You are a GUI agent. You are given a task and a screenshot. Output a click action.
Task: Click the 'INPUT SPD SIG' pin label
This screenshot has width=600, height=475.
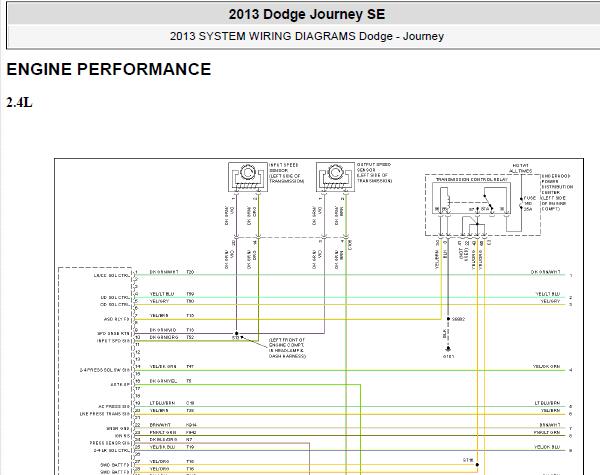coord(113,341)
